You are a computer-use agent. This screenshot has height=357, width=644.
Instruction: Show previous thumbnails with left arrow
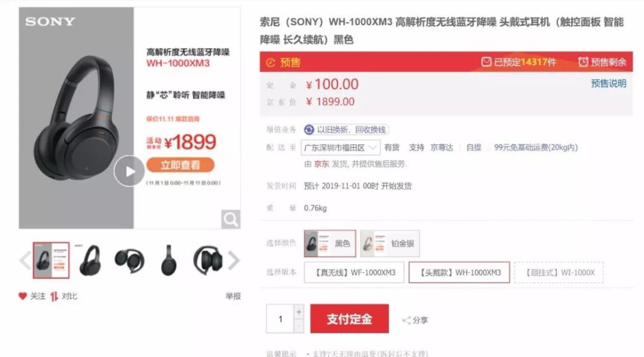pyautogui.click(x=25, y=260)
